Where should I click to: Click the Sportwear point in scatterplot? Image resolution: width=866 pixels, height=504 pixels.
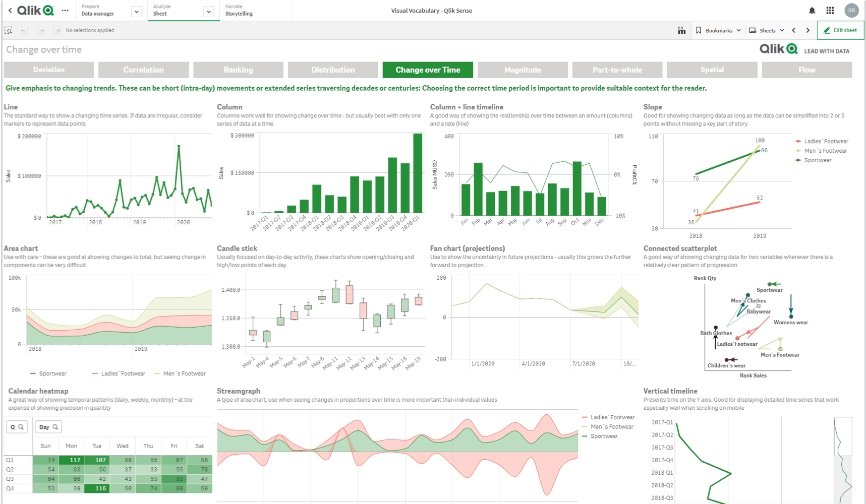[x=770, y=284]
